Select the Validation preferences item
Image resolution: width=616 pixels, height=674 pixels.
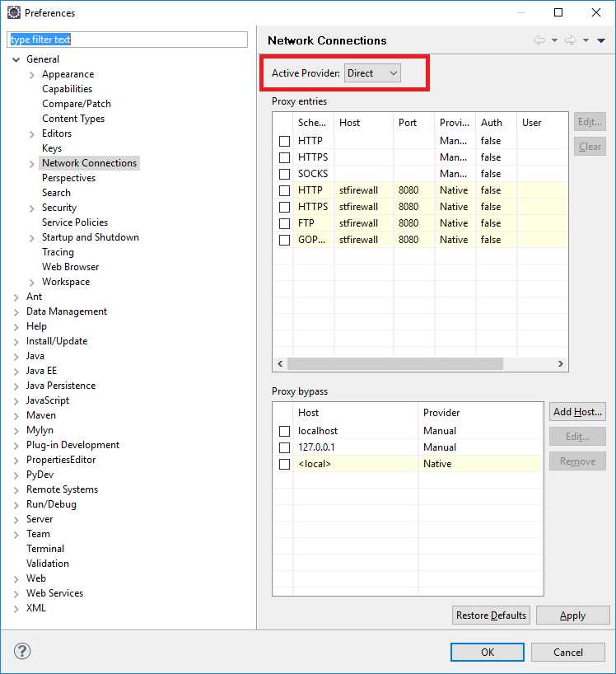(x=48, y=564)
